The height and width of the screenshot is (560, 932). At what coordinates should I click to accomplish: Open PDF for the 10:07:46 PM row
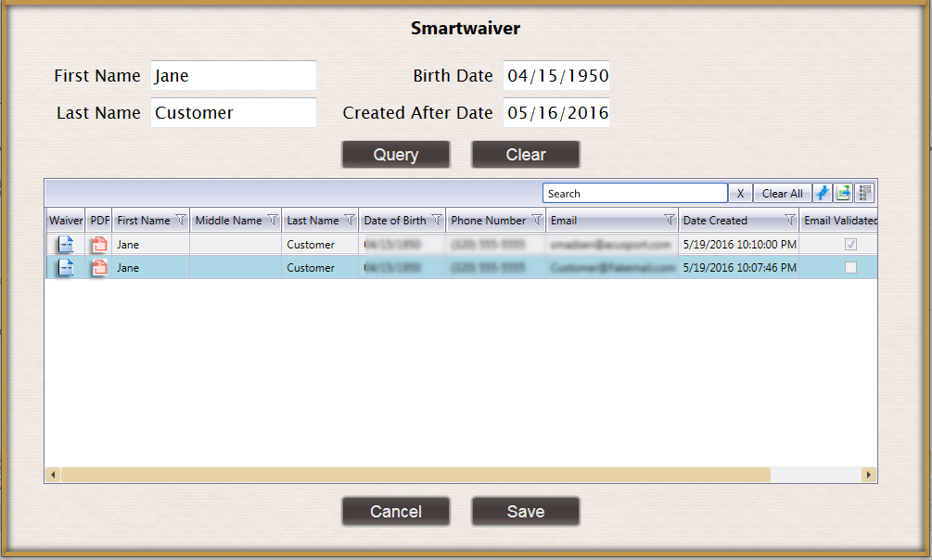click(99, 268)
